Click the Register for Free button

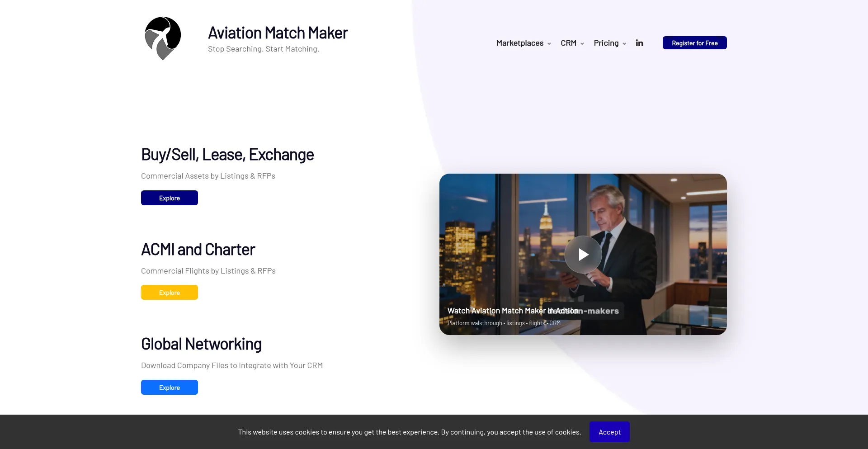click(694, 43)
